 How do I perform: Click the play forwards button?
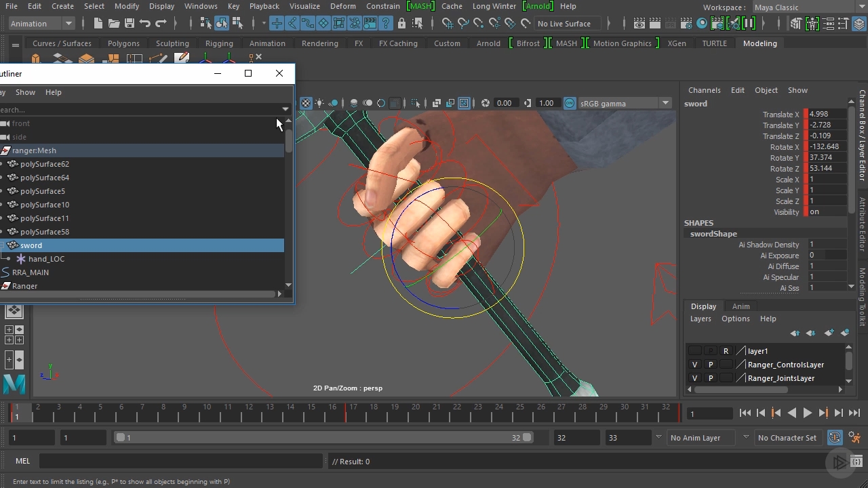807,413
